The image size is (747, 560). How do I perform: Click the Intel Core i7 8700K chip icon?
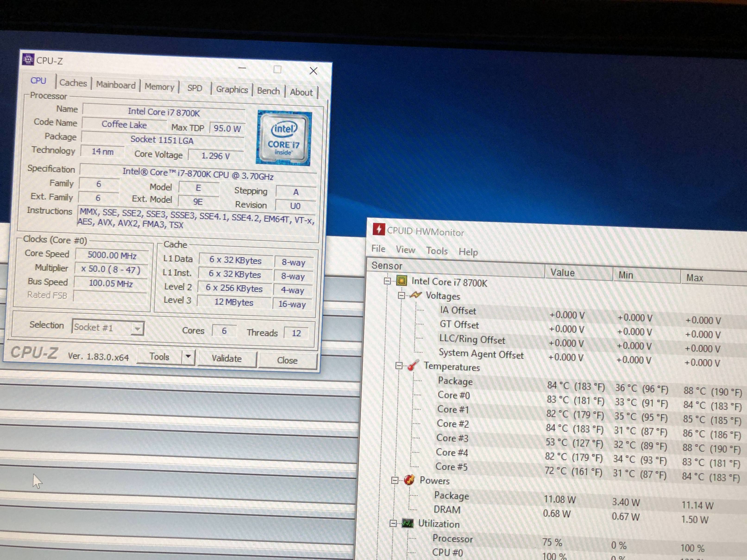[x=402, y=281]
